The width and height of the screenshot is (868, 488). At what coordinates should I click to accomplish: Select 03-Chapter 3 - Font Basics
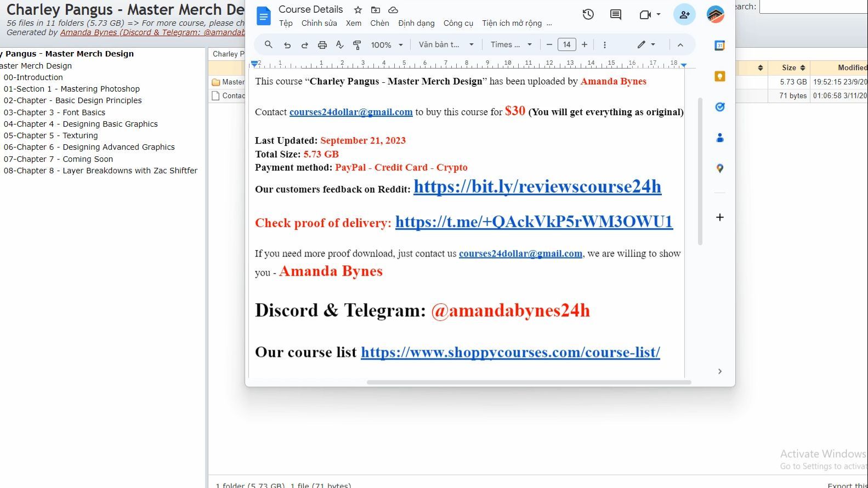pyautogui.click(x=54, y=112)
